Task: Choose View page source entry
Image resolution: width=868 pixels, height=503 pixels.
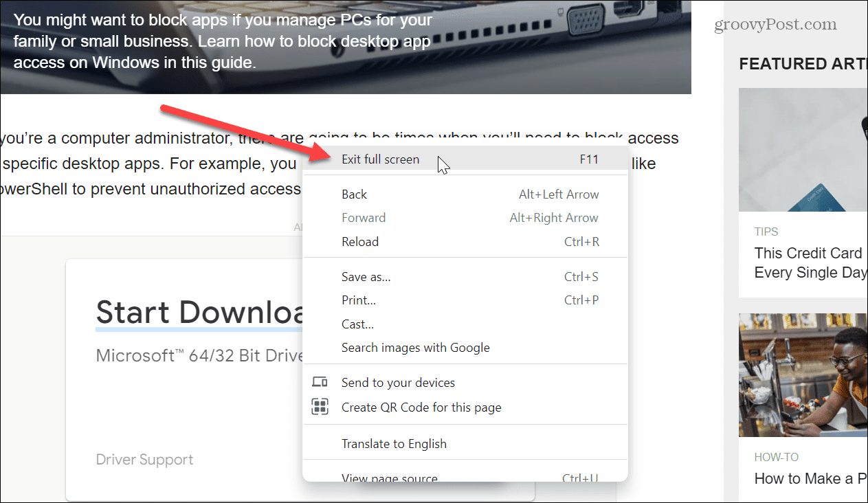Action: point(465,478)
